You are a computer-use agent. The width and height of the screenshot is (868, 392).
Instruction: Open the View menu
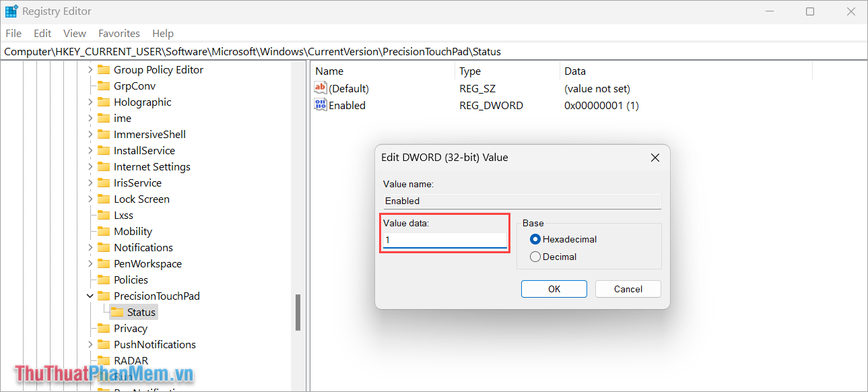click(74, 33)
